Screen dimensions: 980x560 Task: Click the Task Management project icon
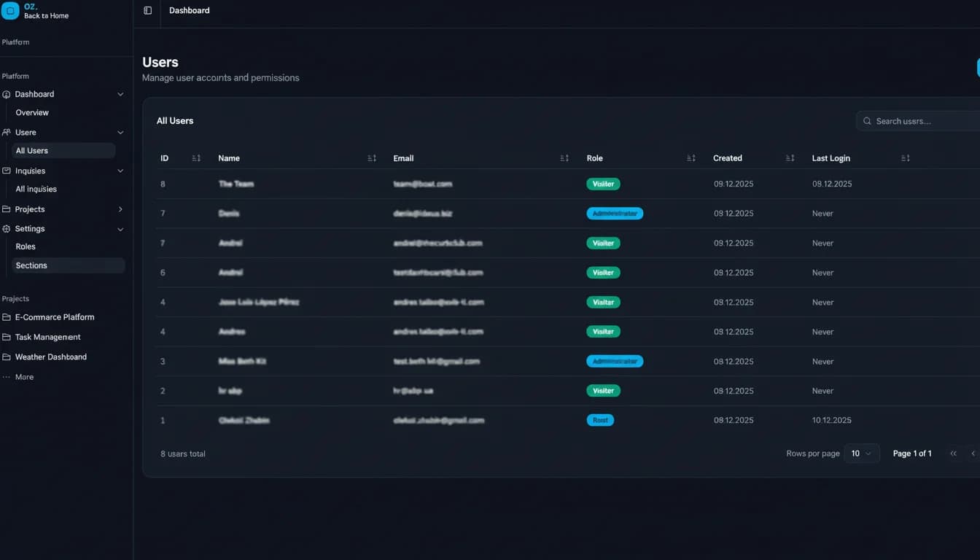(7, 337)
